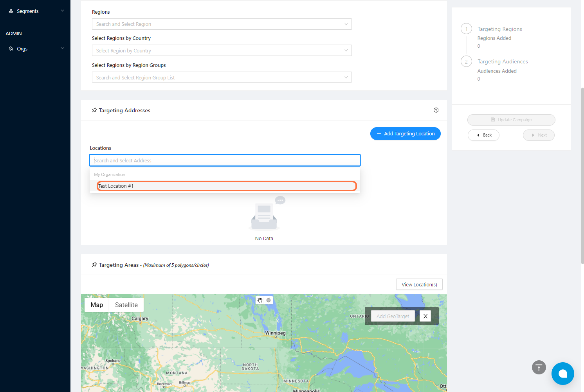The width and height of the screenshot is (584, 392).
Task: Open the chat support bubble
Action: coord(563,374)
